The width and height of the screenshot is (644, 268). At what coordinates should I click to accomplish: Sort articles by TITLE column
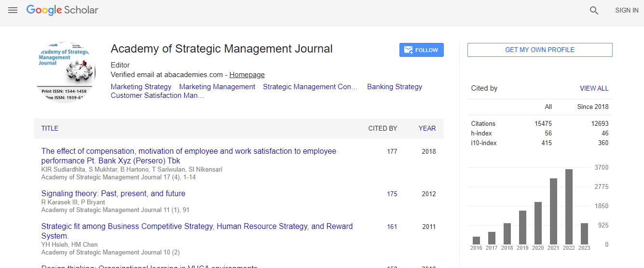(x=50, y=128)
